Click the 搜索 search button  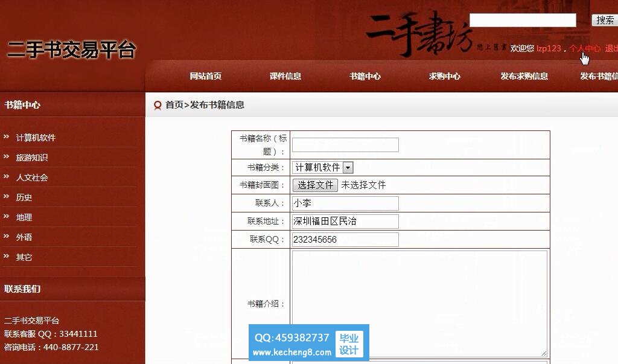(x=605, y=20)
